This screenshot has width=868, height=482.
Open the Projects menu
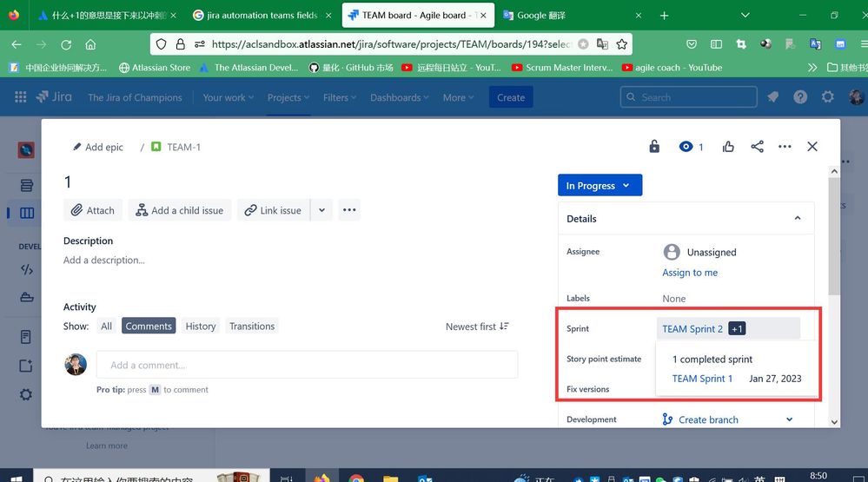pyautogui.click(x=288, y=97)
